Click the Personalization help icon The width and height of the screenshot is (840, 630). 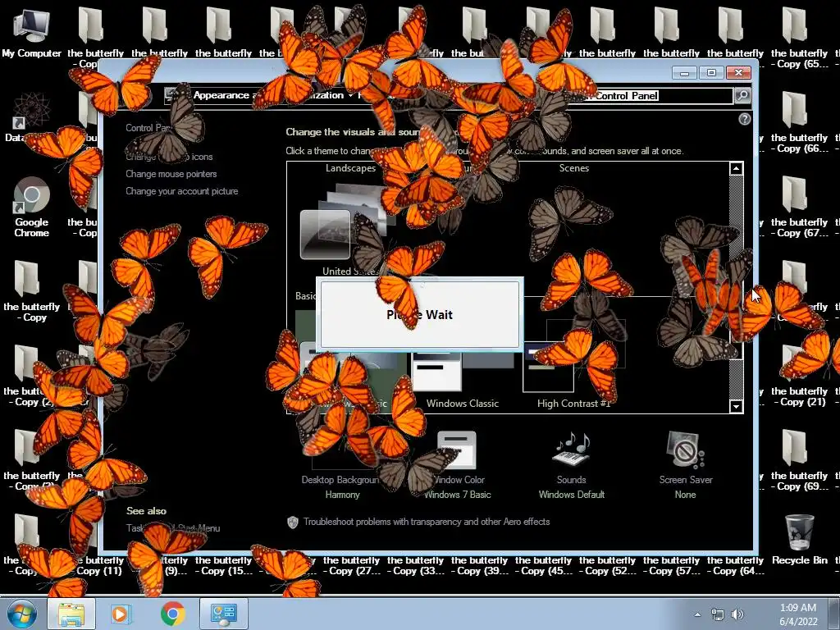(x=745, y=119)
